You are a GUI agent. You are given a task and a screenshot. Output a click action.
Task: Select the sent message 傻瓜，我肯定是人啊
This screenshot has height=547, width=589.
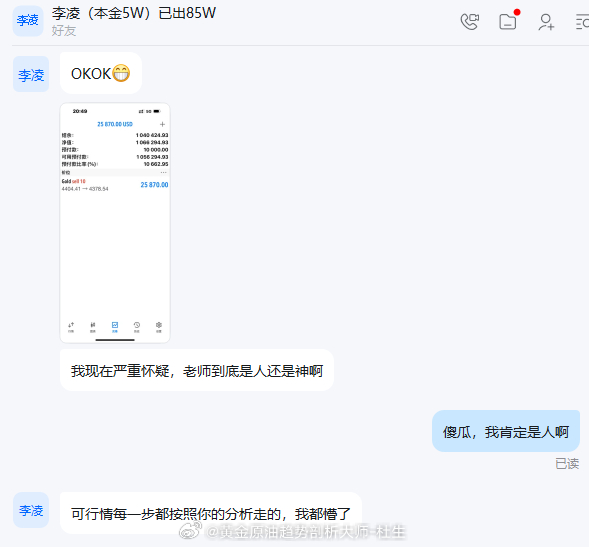pyautogui.click(x=506, y=431)
